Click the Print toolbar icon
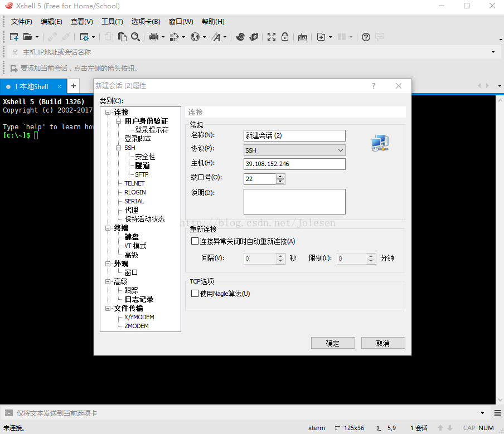The width and height of the screenshot is (504, 434). (154, 37)
